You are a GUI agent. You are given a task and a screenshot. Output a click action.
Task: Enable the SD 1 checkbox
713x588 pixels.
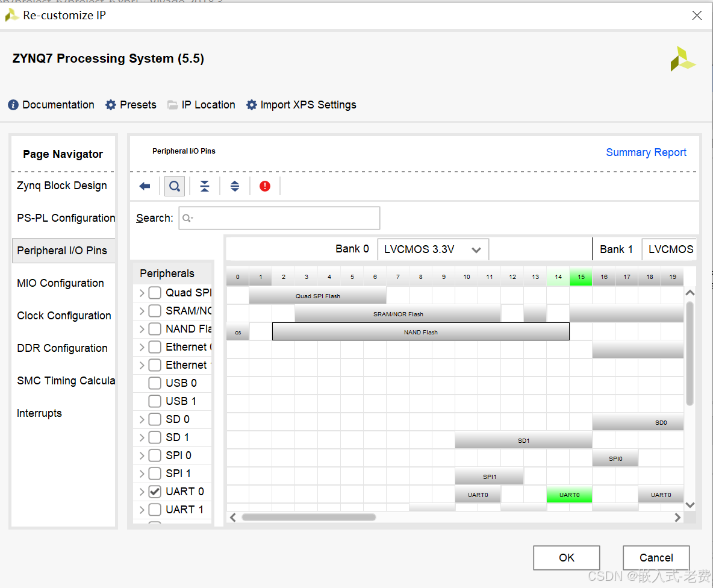pos(155,437)
